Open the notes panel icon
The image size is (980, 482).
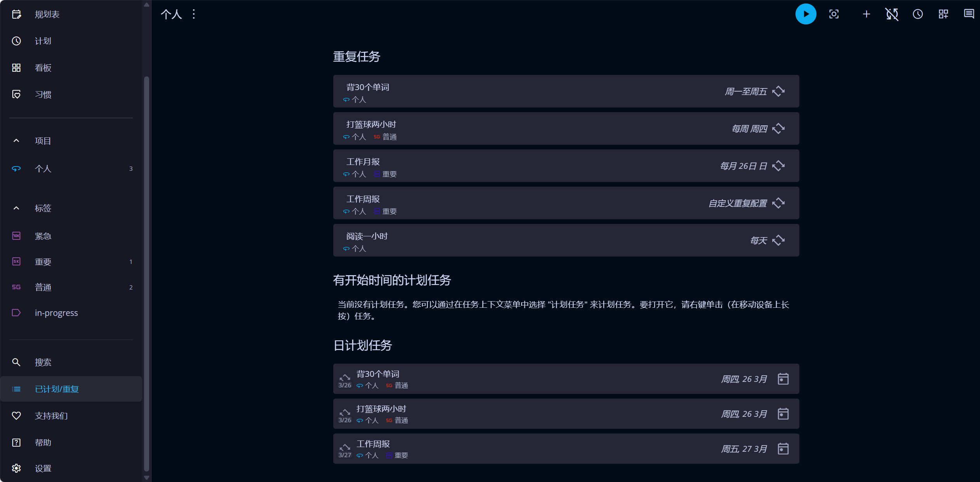point(969,14)
